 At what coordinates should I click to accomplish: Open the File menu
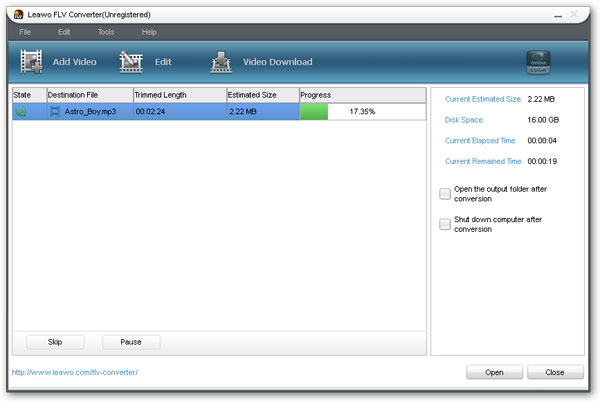tap(25, 32)
